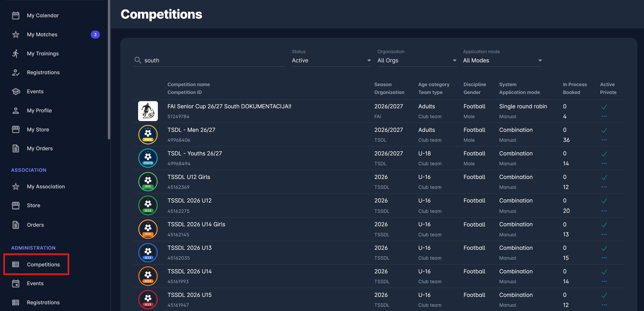The image size is (644, 311).
Task: Select the My Trainings menu item
Action: 43,53
